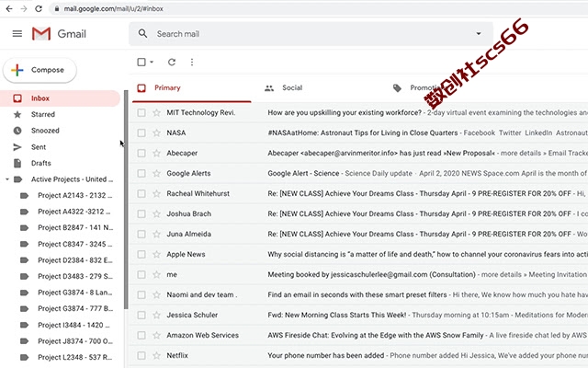Open the More options three-dot menu
Viewport: 588px width, 368px height.
click(x=192, y=62)
